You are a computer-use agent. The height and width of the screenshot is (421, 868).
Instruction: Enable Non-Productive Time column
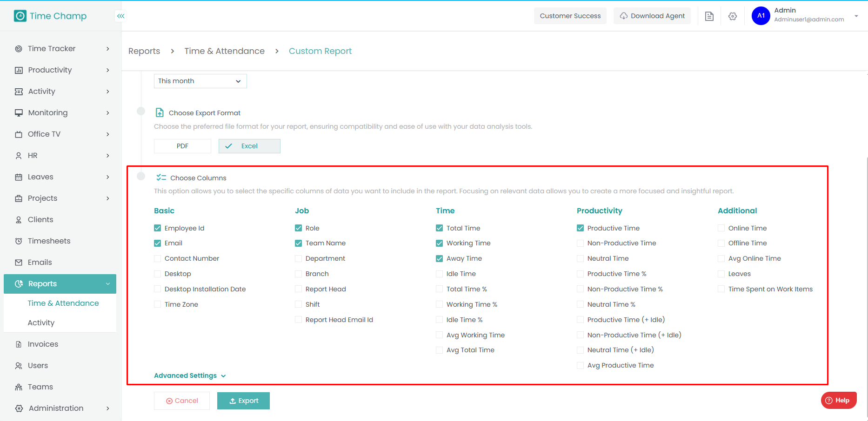581,243
